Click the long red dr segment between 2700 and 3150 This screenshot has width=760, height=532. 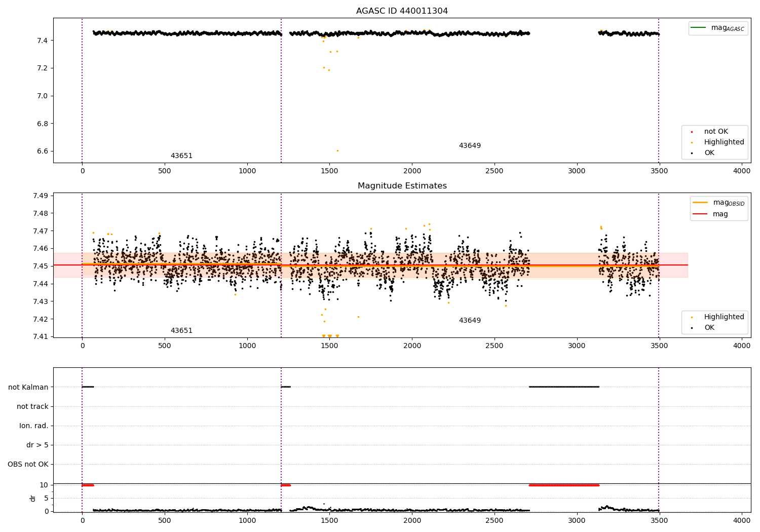point(564,485)
